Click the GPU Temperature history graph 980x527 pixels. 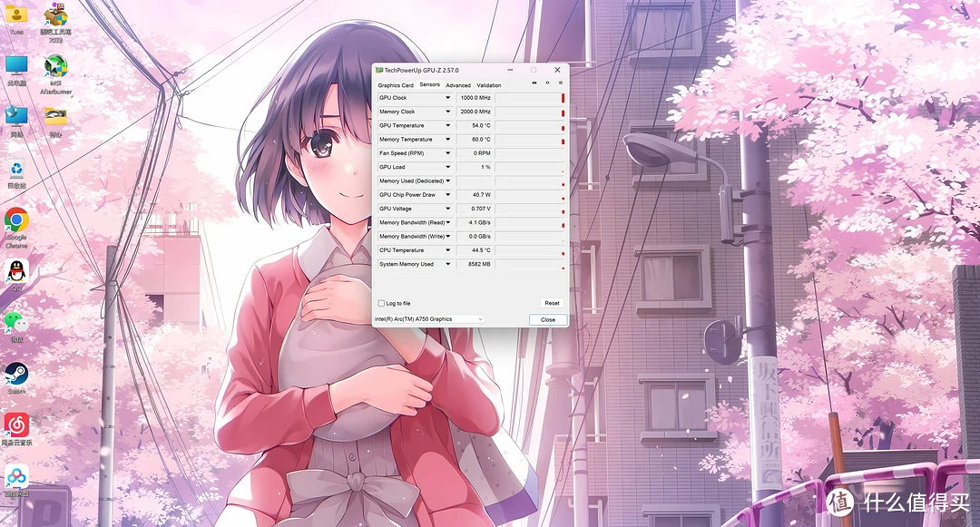coord(530,125)
